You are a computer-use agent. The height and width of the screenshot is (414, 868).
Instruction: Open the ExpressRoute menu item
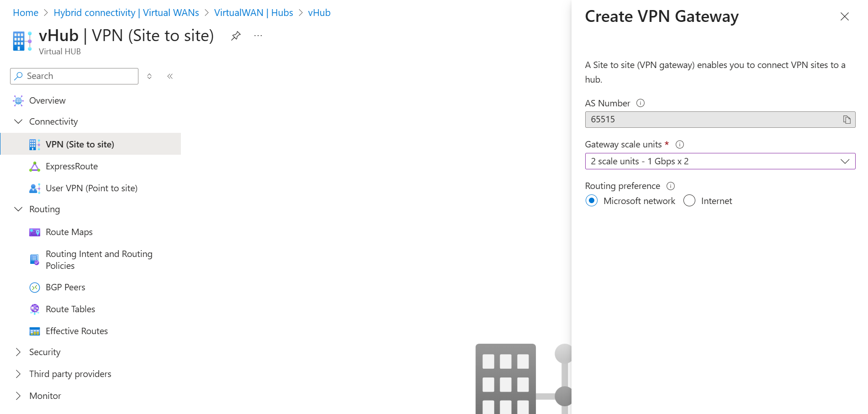click(72, 167)
